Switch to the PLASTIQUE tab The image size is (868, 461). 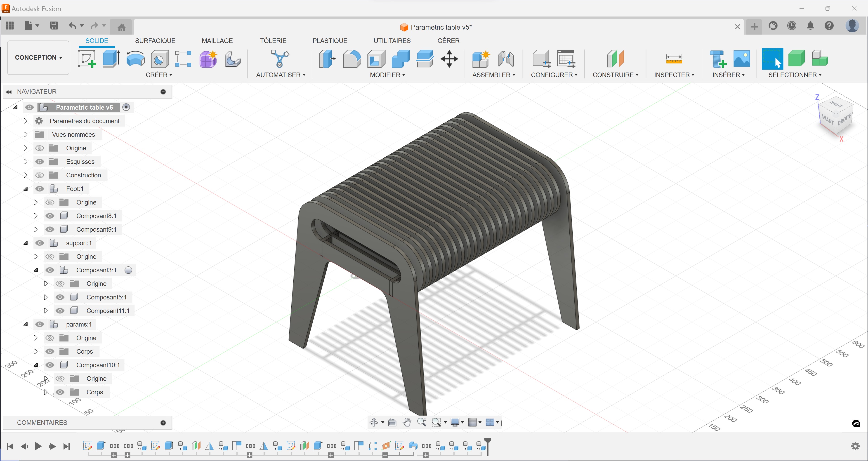(330, 41)
